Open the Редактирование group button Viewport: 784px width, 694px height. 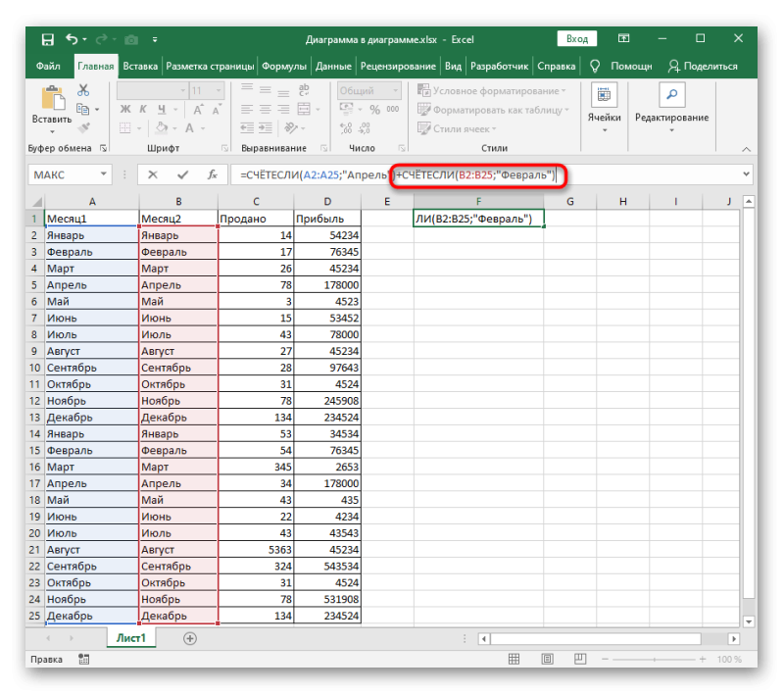tap(671, 109)
